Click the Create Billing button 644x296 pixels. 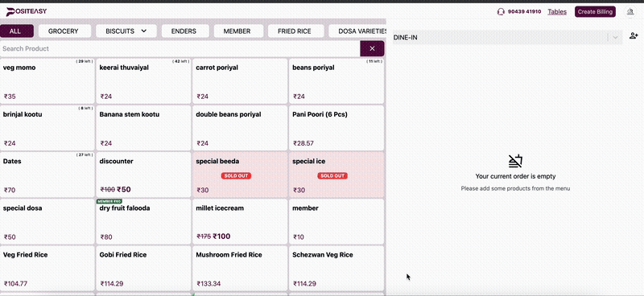pos(595,12)
